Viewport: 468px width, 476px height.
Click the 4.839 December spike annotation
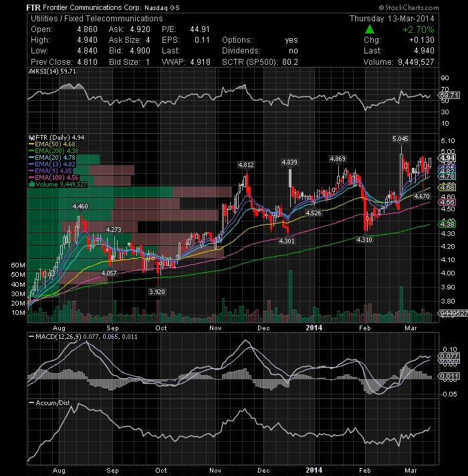289,162
